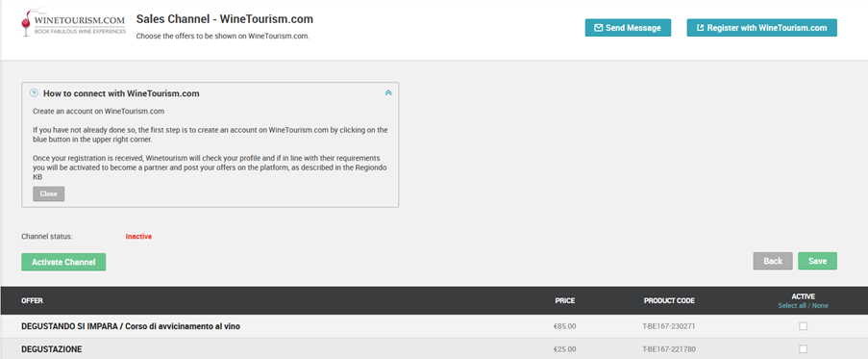The image size is (868, 359).
Task: Click the envelope icon on Send Message
Action: pyautogui.click(x=599, y=28)
